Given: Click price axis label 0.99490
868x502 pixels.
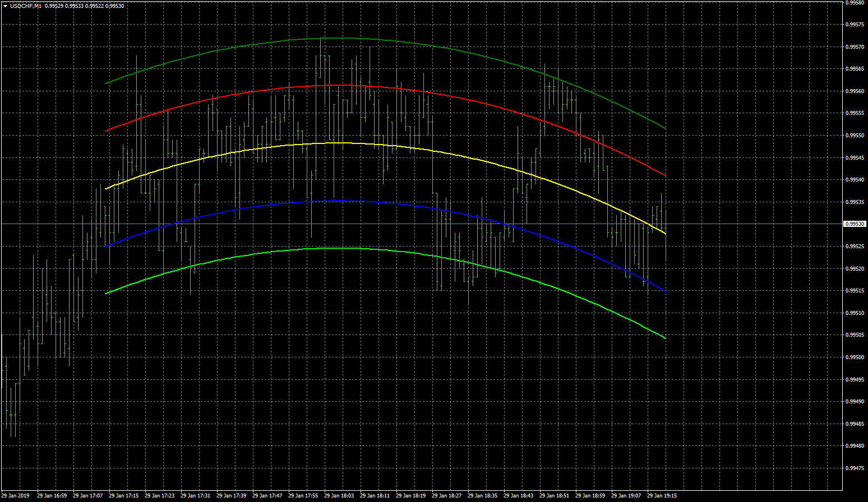Looking at the screenshot, I should [x=855, y=402].
